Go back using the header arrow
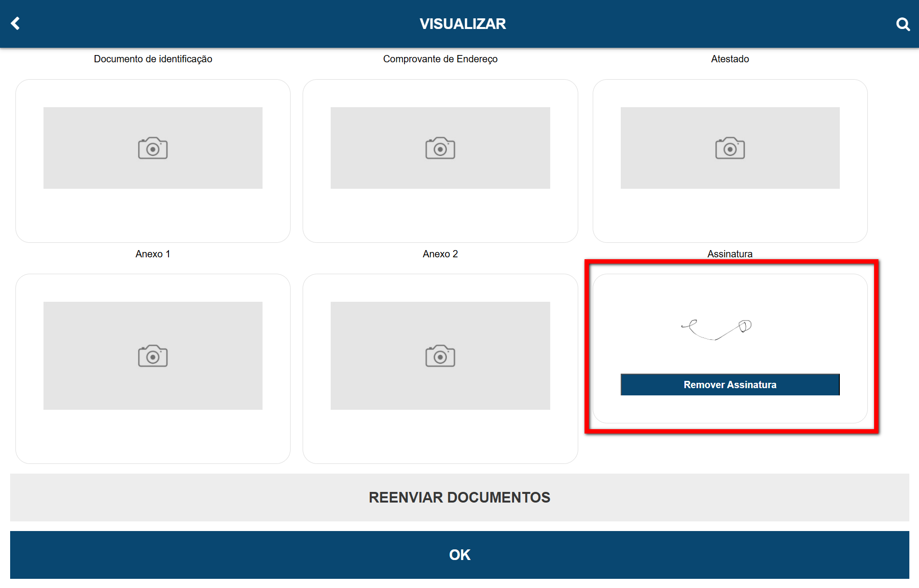This screenshot has height=588, width=919. click(x=15, y=24)
